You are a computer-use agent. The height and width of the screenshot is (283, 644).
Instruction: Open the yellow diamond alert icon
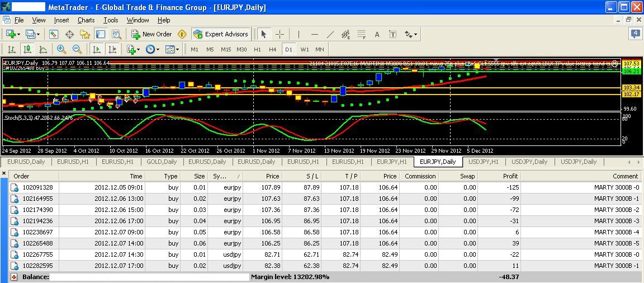pyautogui.click(x=182, y=34)
